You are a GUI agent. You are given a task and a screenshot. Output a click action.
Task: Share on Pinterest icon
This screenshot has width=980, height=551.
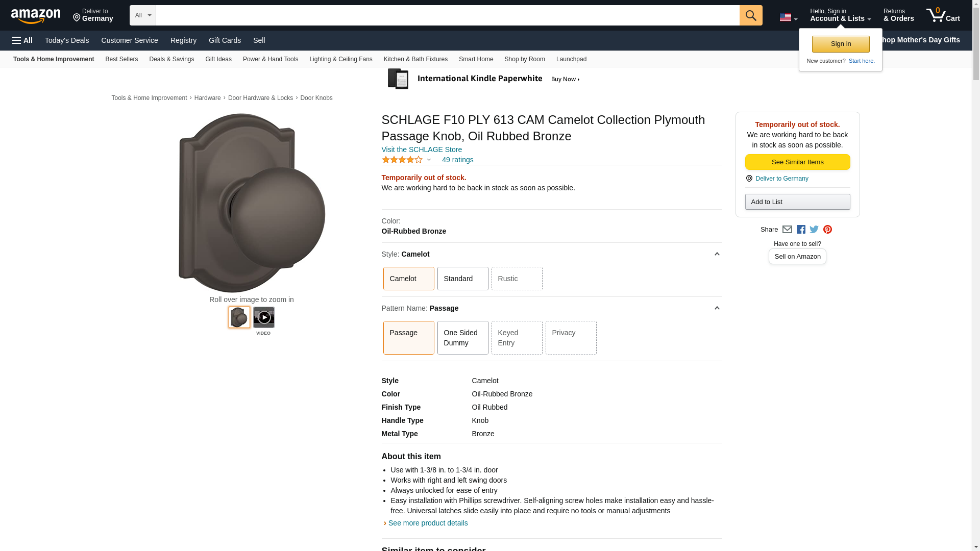(x=827, y=230)
